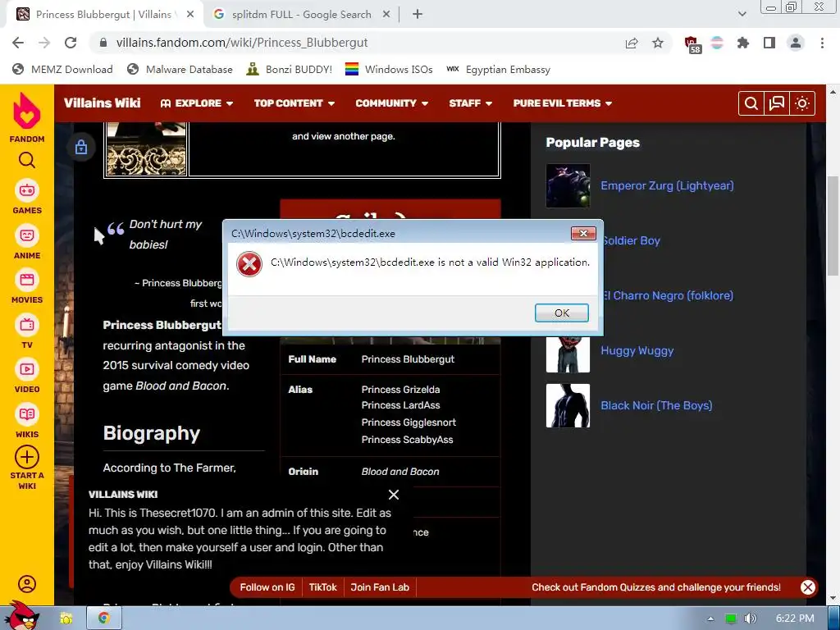
Task: Open the Malware Database bookmark
Action: (x=180, y=70)
